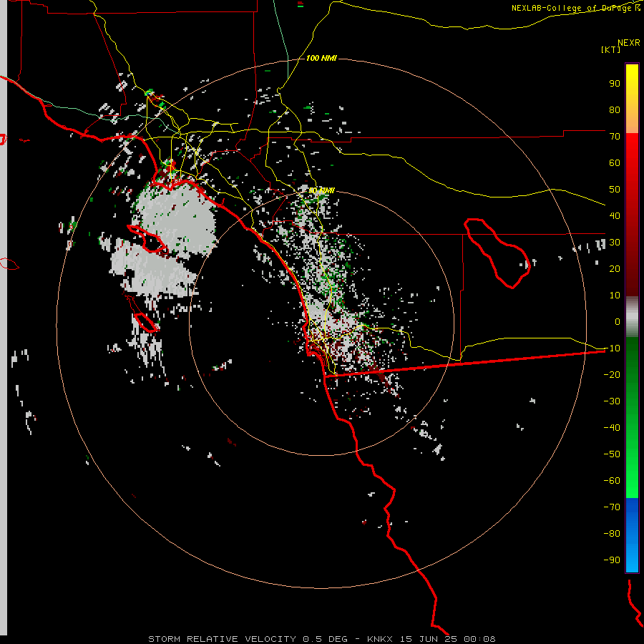The height and width of the screenshot is (644, 644).
Task: Click the green segment of the color bar
Action: [632, 418]
